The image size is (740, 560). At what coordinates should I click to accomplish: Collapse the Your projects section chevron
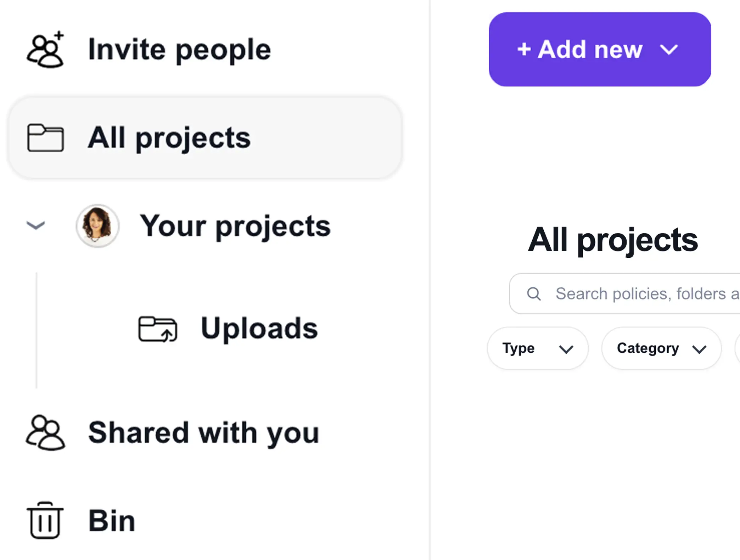pos(36,225)
